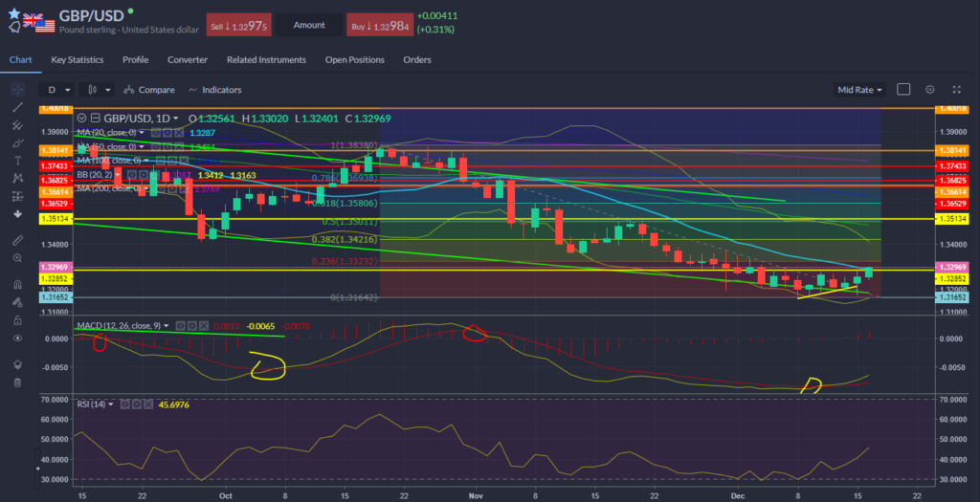Open the object tree layers icon

coord(17,364)
